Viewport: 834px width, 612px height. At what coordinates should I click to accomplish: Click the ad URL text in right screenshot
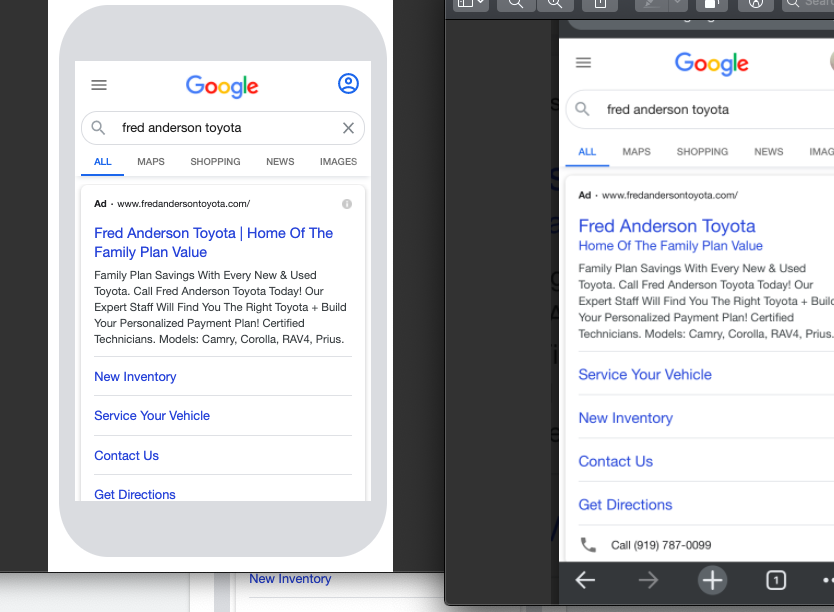point(670,195)
